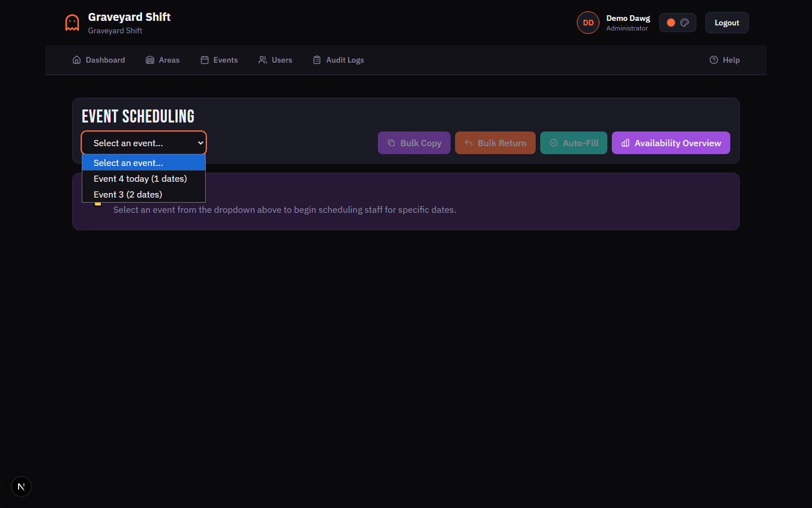Toggle the orange theme switch in the header

(x=670, y=22)
